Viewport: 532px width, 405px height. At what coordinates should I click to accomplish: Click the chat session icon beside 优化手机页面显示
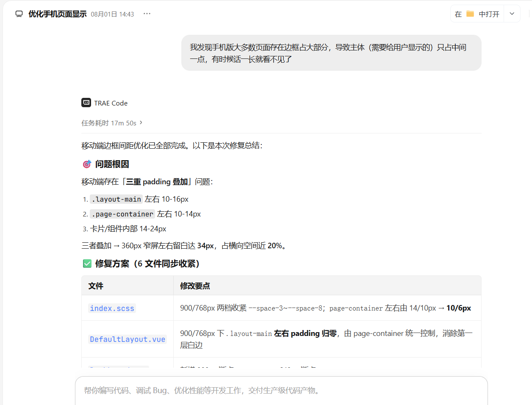(x=19, y=14)
